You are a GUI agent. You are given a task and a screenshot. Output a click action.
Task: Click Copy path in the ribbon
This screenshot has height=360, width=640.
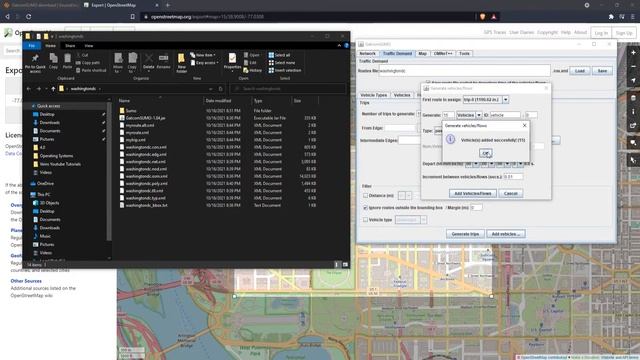(x=88, y=63)
